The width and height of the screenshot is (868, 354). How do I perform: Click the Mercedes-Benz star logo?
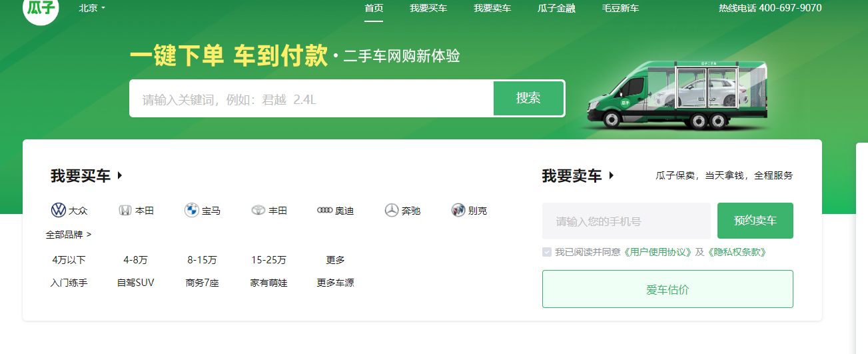tap(391, 211)
